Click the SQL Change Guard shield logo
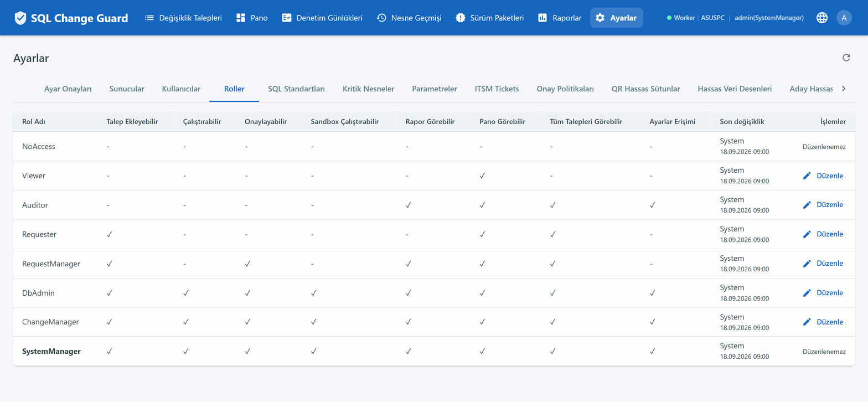This screenshot has width=868, height=402. point(20,18)
